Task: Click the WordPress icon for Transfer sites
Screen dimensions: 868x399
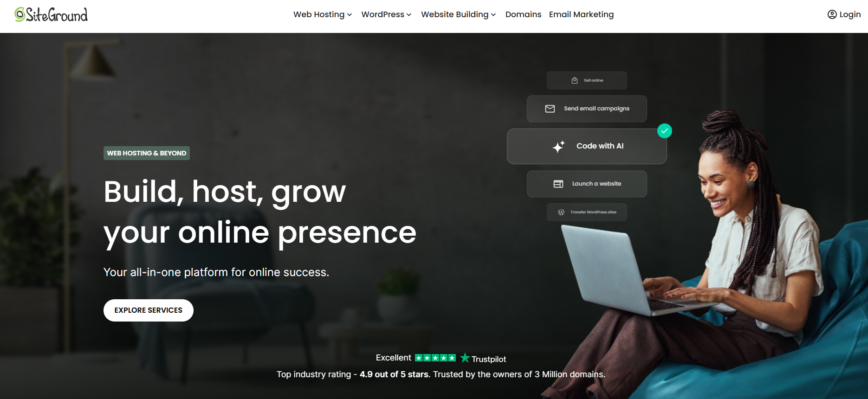Action: click(x=561, y=212)
